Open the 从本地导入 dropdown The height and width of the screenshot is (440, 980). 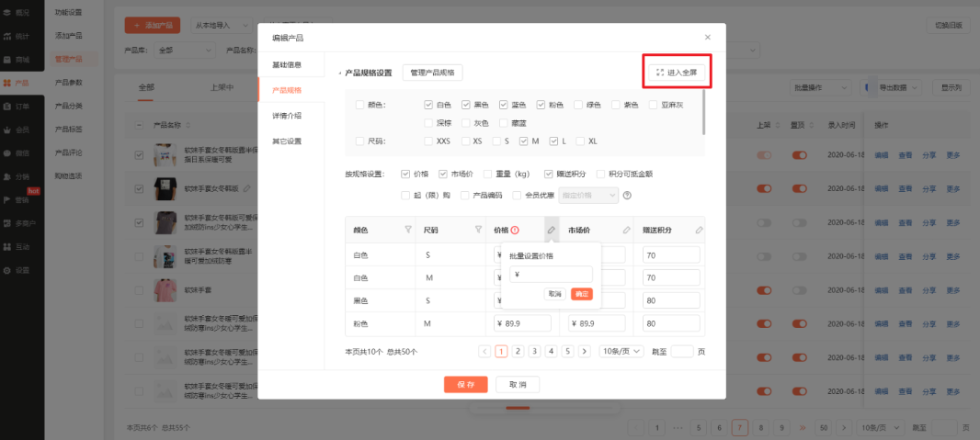pos(221,26)
